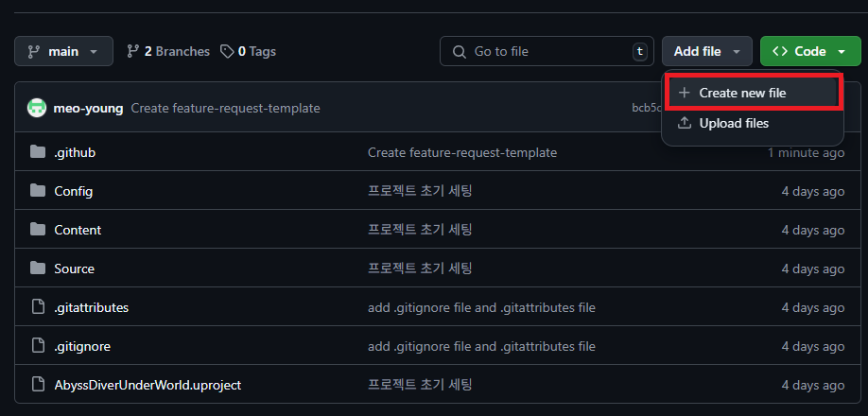Image resolution: width=868 pixels, height=416 pixels.
Task: Click the Config folder icon
Action: point(38,191)
